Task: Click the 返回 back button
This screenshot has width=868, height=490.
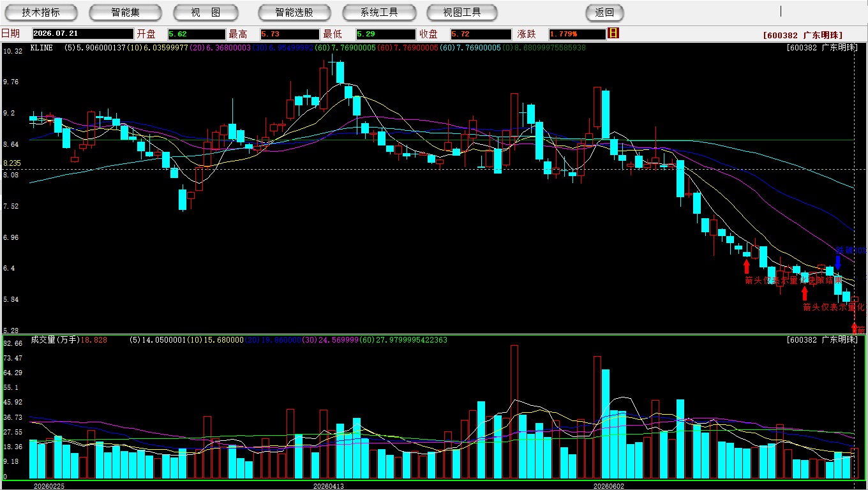Action: 604,12
